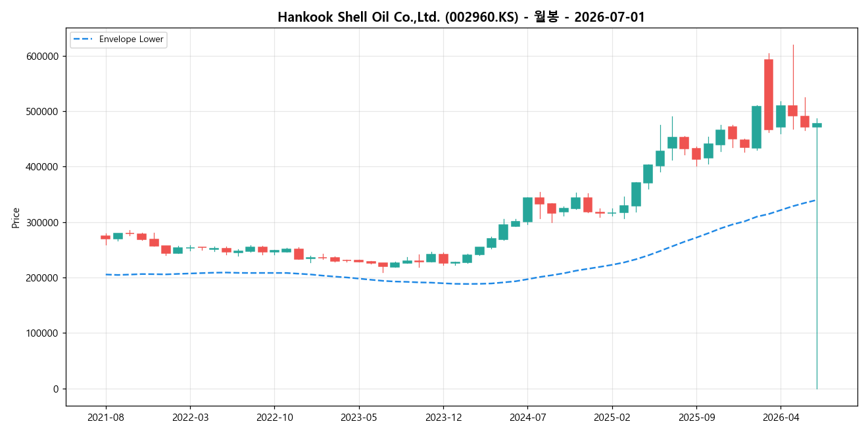Click the 2023-05 x-axis date label

(x=359, y=418)
